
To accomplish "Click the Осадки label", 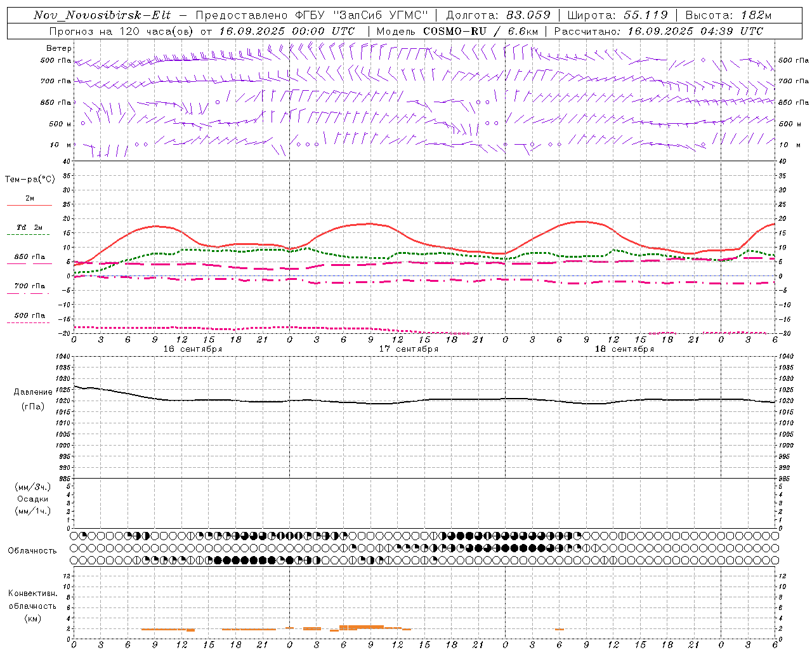I will 33,499.
